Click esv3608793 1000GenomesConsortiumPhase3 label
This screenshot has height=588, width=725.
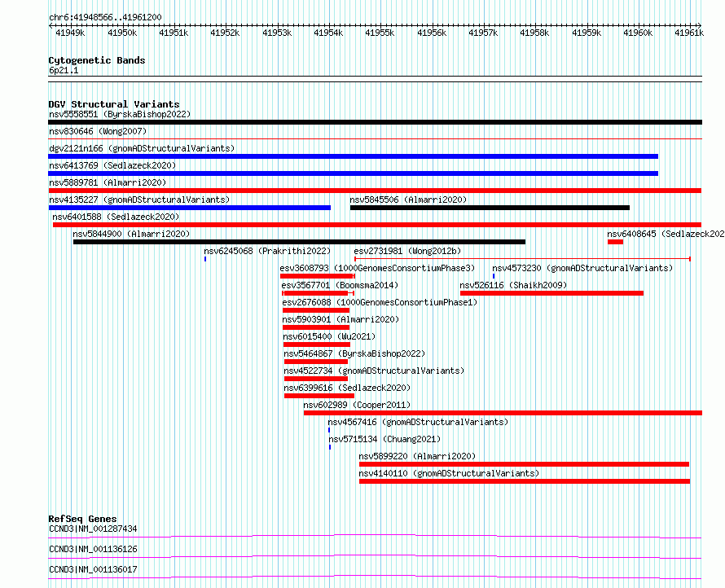pyautogui.click(x=377, y=268)
